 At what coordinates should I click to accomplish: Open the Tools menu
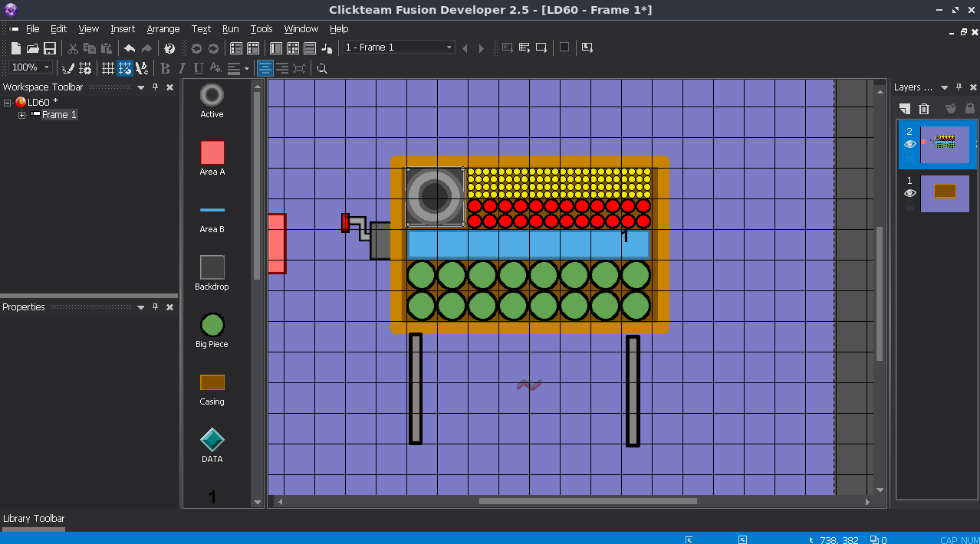[261, 28]
